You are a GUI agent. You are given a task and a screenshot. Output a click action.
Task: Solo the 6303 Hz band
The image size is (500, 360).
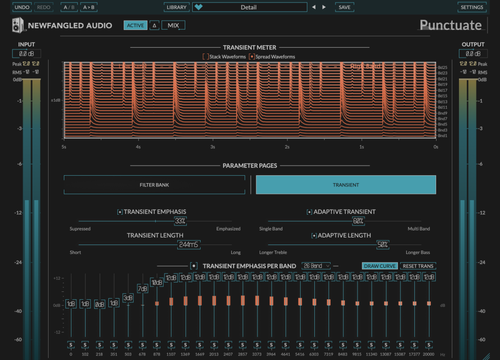[314, 345]
